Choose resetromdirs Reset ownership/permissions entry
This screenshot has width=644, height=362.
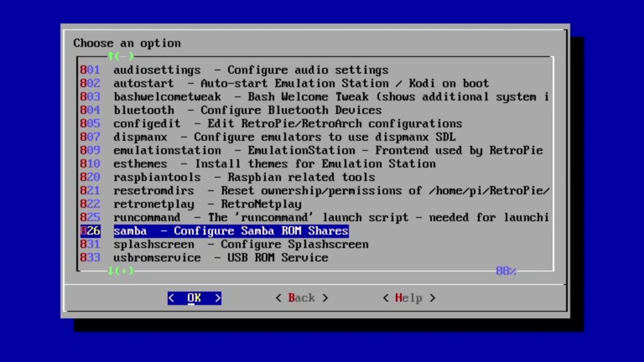click(x=314, y=190)
